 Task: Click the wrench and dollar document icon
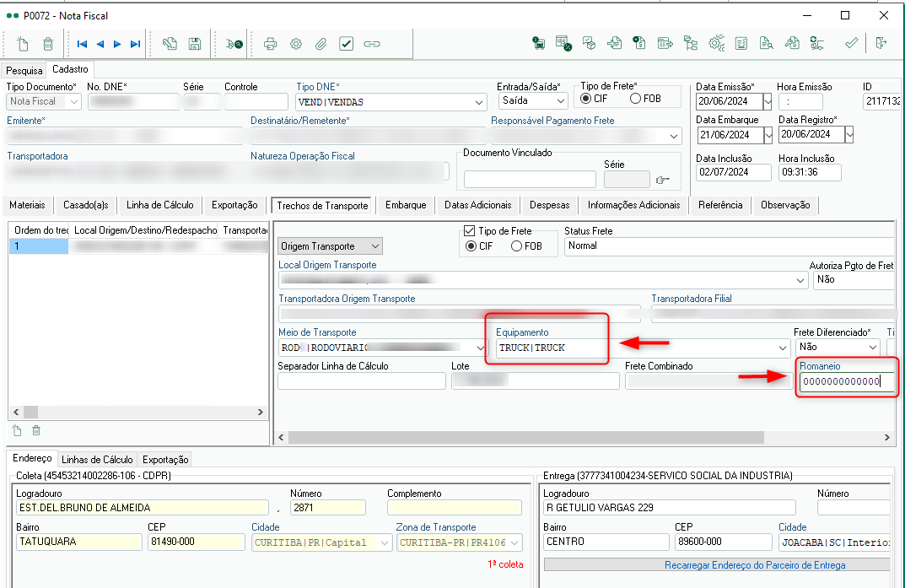click(x=792, y=43)
